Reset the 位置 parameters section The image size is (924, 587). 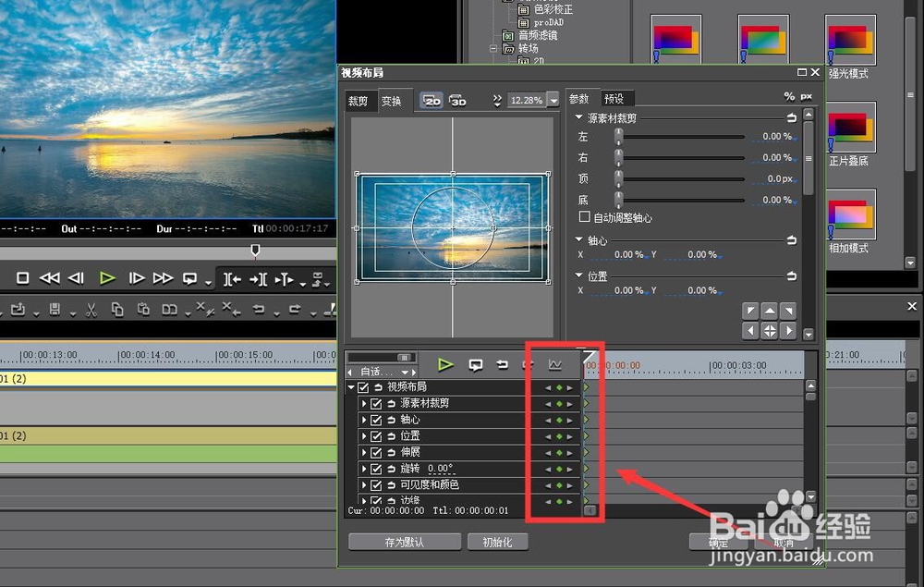pyautogui.click(x=792, y=275)
